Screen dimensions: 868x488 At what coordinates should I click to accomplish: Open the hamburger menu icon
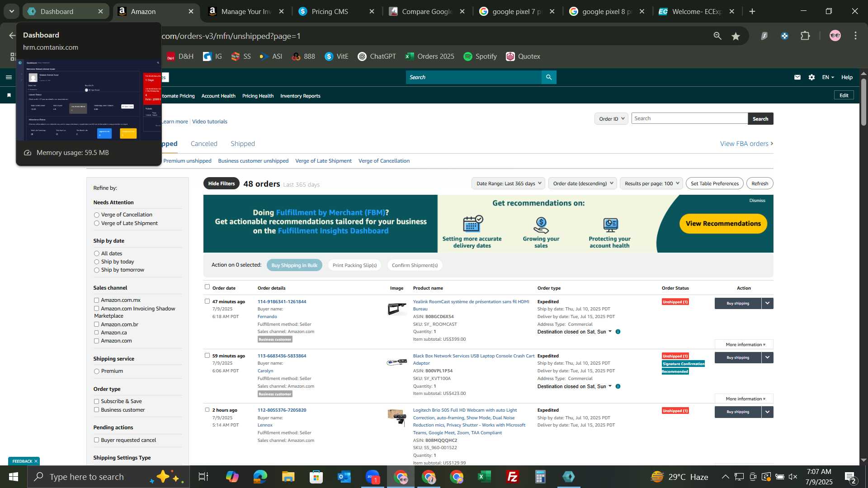[x=9, y=77]
